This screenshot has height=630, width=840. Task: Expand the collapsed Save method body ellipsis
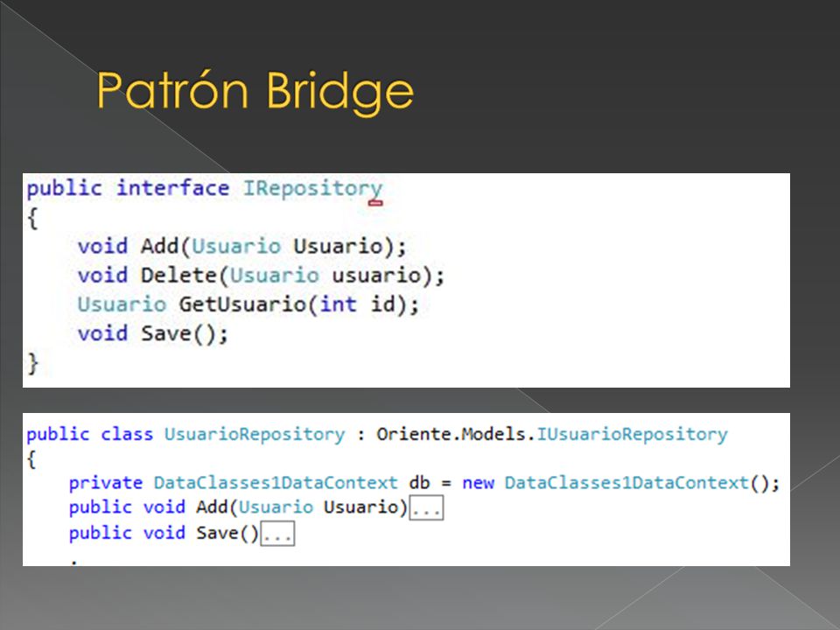coord(277,534)
